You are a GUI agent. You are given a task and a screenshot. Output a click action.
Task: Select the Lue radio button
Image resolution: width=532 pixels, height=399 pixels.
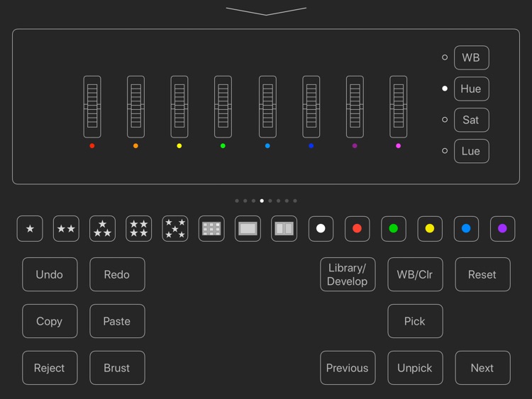pyautogui.click(x=445, y=151)
